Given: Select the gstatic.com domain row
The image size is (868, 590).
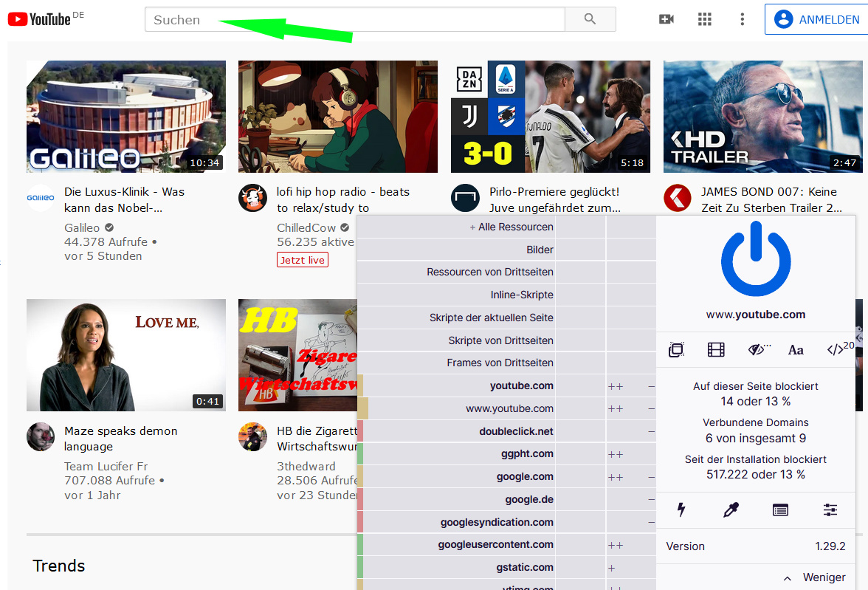Looking at the screenshot, I should click(455, 567).
